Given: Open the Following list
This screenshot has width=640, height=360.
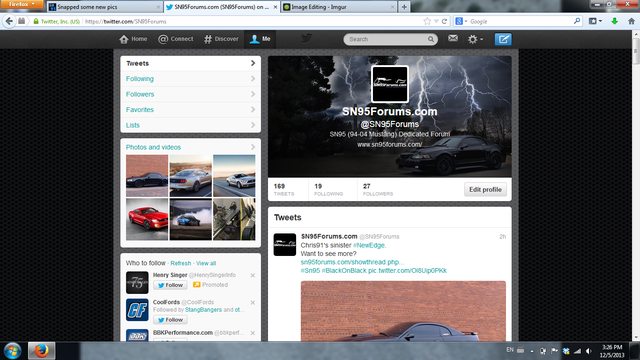Looking at the screenshot, I should coord(191,79).
